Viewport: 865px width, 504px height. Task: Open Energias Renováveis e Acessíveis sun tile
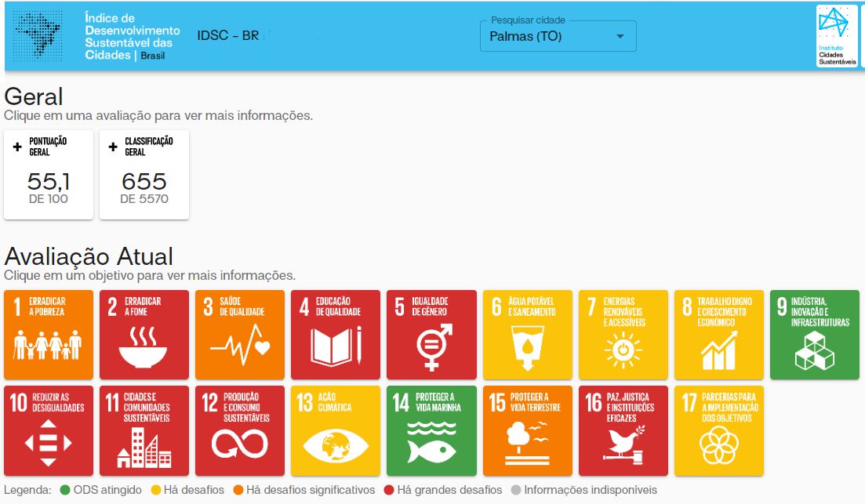(623, 335)
